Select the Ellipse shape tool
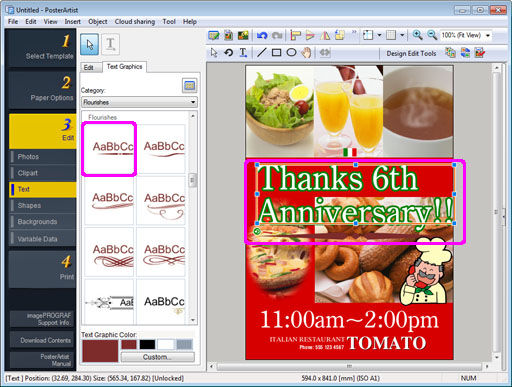 (x=291, y=53)
